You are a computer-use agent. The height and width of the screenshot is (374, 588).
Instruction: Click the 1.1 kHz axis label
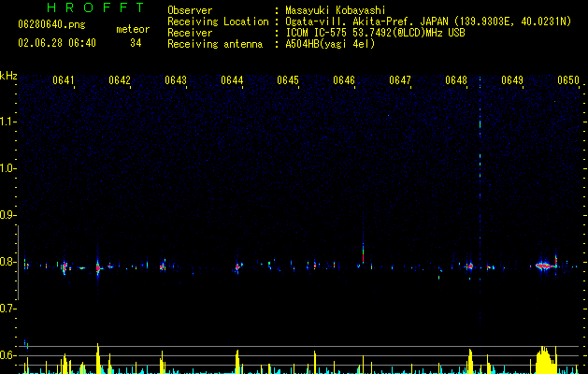[7, 122]
